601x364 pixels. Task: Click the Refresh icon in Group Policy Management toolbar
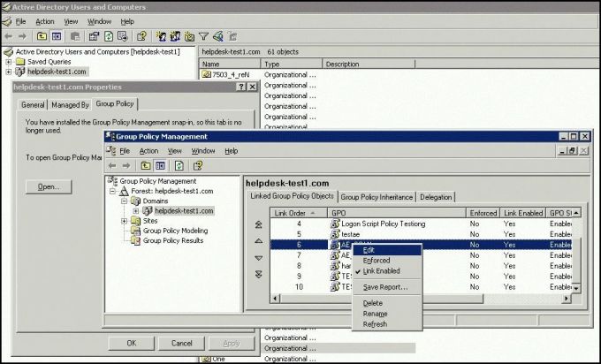(x=179, y=165)
